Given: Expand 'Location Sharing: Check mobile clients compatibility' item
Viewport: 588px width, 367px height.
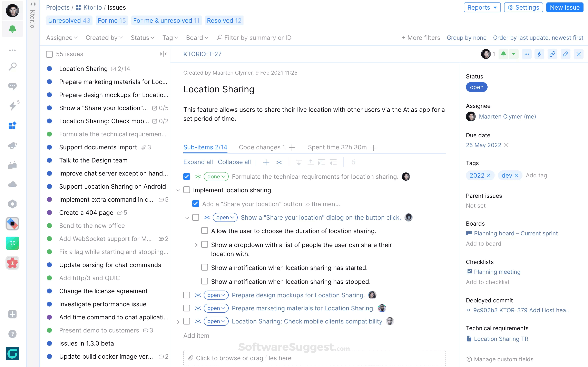Looking at the screenshot, I should pos(178,322).
